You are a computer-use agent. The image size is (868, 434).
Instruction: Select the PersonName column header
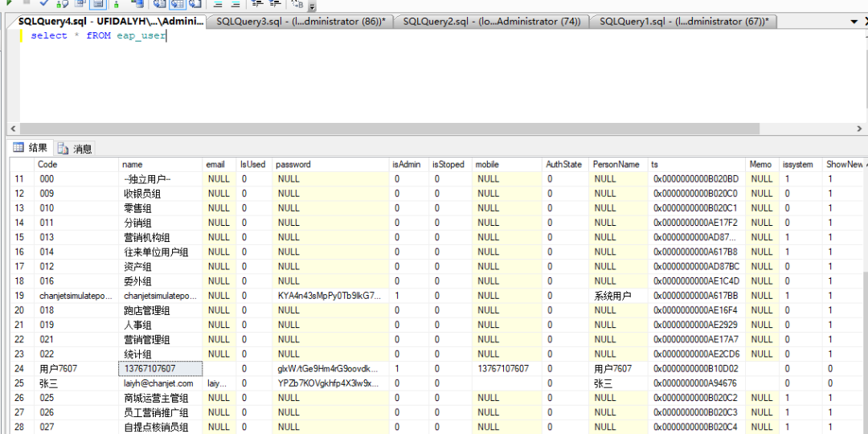point(618,165)
